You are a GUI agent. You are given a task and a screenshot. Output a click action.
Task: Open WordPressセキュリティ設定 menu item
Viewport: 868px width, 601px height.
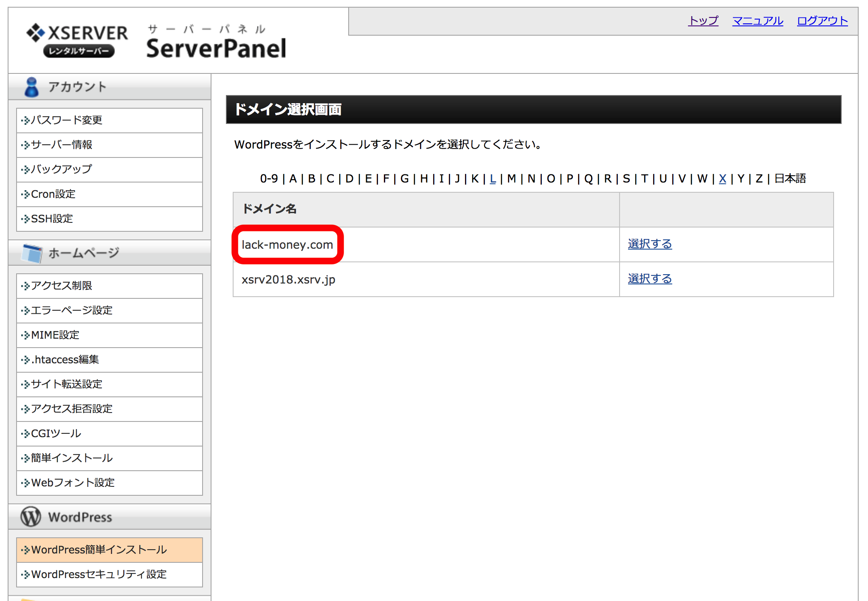(110, 574)
